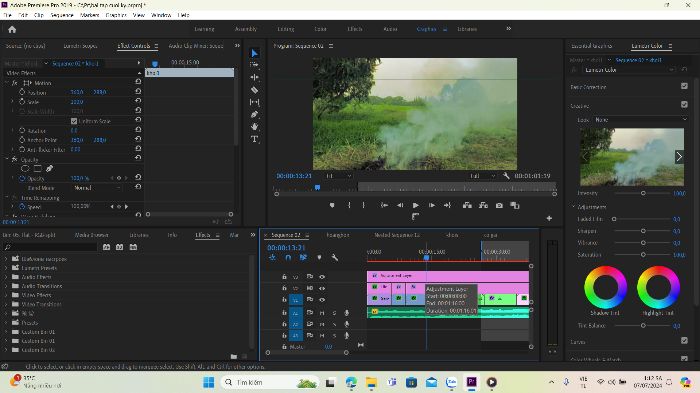Select the Hand tool
Viewport: 700px width, 393px height.
pyautogui.click(x=254, y=127)
